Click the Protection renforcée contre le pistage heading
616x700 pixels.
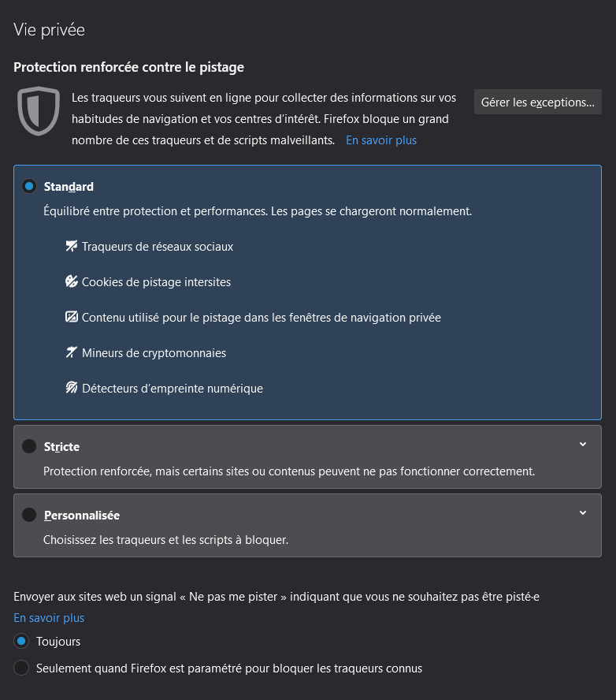coord(128,68)
